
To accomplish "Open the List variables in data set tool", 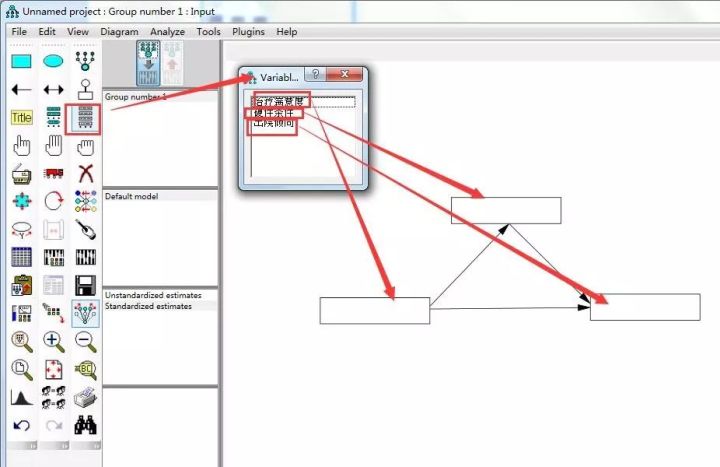I will point(85,117).
